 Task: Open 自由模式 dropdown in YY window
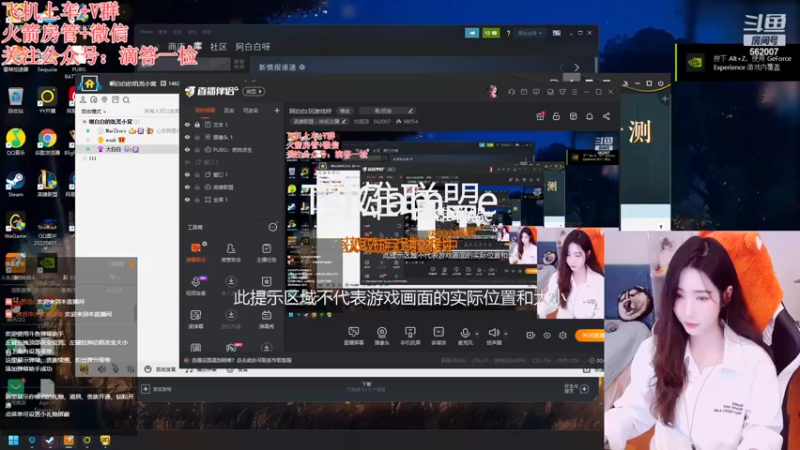coord(93,111)
